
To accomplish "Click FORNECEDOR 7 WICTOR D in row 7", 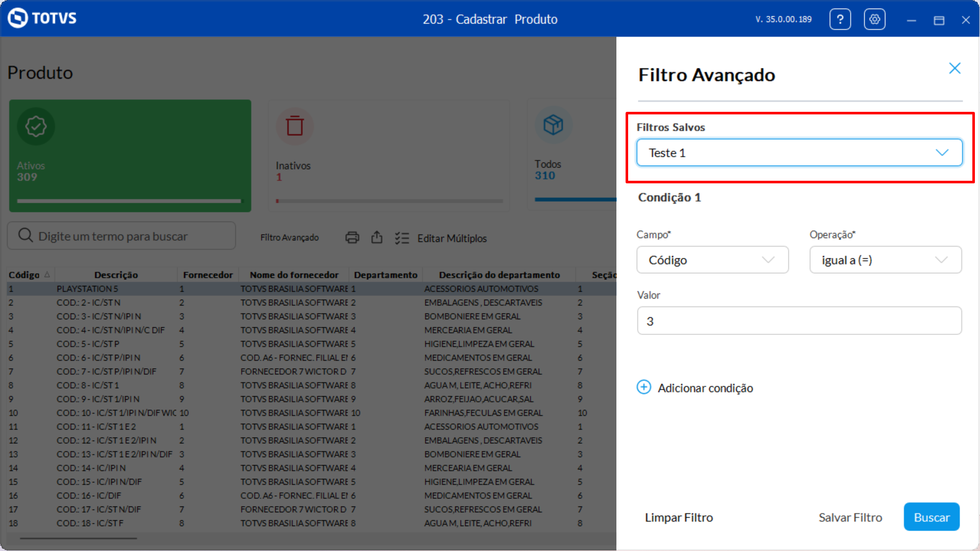I will 294,371.
